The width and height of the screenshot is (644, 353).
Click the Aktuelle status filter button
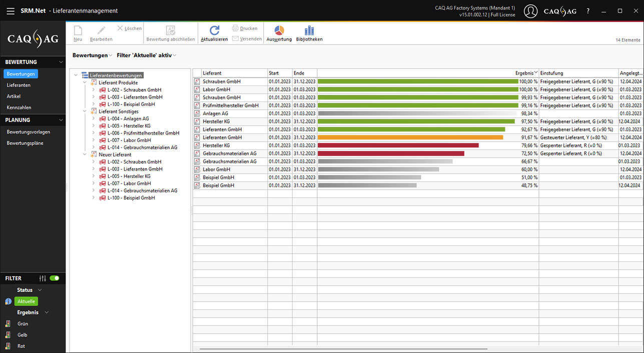(x=26, y=301)
